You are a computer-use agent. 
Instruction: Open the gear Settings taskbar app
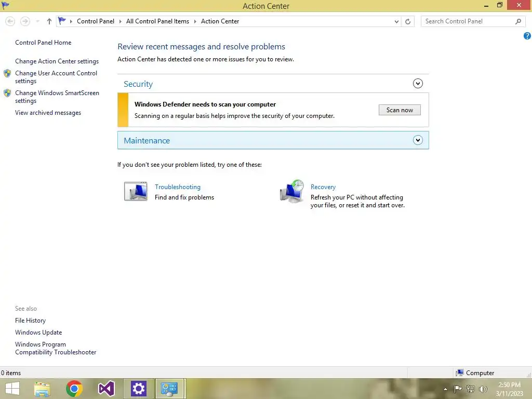coord(138,389)
